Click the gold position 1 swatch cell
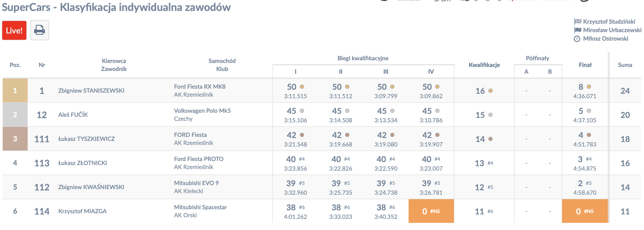The image size is (644, 230). point(15,90)
